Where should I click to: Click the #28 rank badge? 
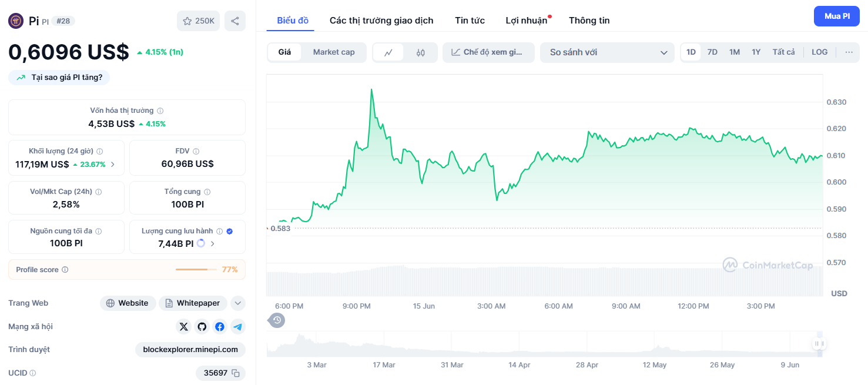pos(63,21)
